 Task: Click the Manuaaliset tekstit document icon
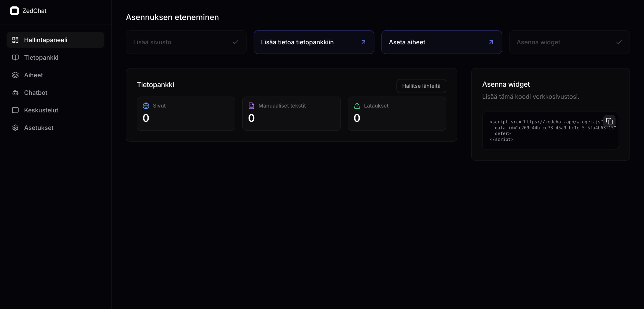251,106
